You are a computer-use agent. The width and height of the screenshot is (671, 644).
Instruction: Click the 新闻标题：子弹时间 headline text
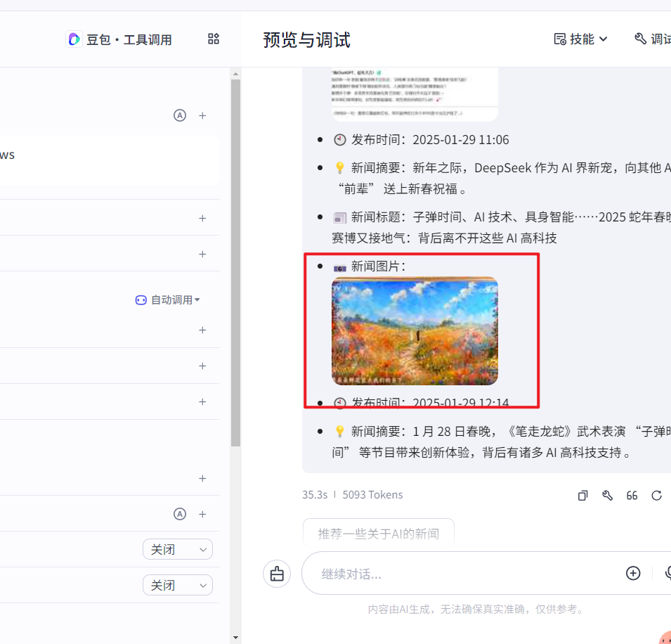click(x=501, y=227)
